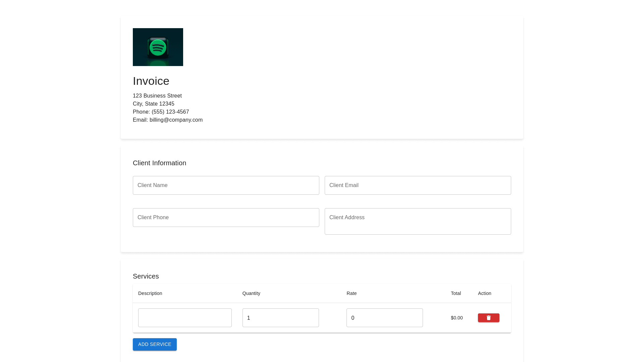Image resolution: width=644 pixels, height=362 pixels.
Task: Click into the Client Address textarea
Action: [418, 221]
